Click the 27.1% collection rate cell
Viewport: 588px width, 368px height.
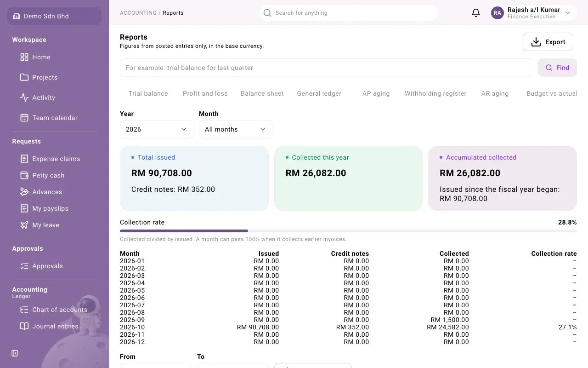567,327
